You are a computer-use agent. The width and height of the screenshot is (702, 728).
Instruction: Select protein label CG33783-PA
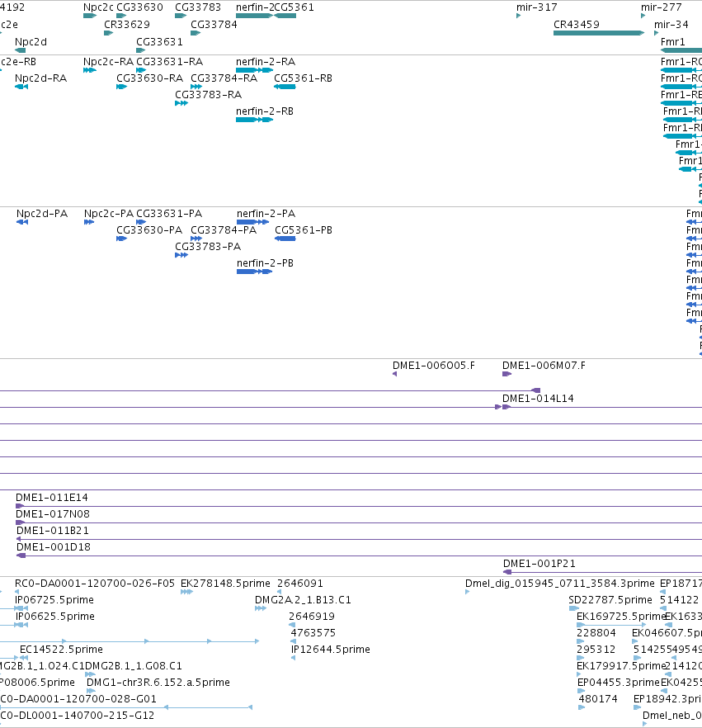pos(208,247)
